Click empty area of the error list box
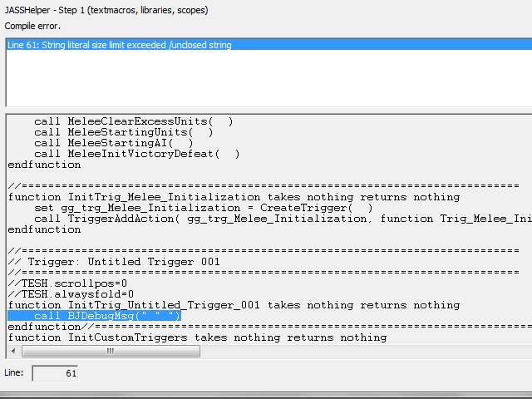The image size is (532, 399). click(x=269, y=78)
